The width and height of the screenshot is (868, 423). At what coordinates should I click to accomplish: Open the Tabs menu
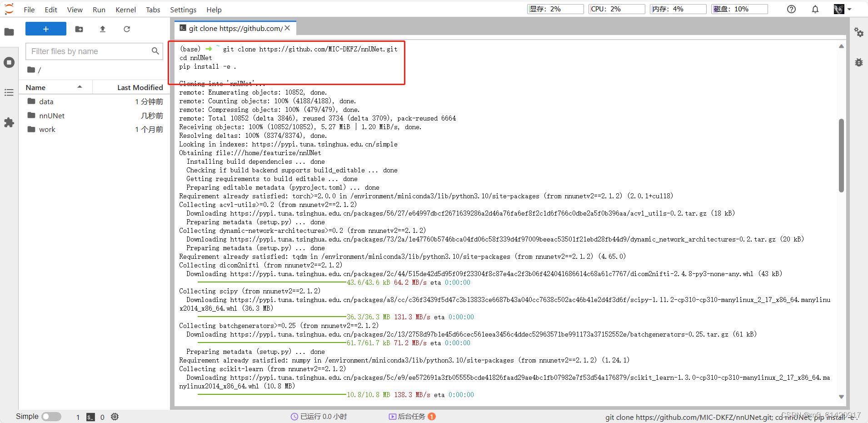[x=153, y=10]
